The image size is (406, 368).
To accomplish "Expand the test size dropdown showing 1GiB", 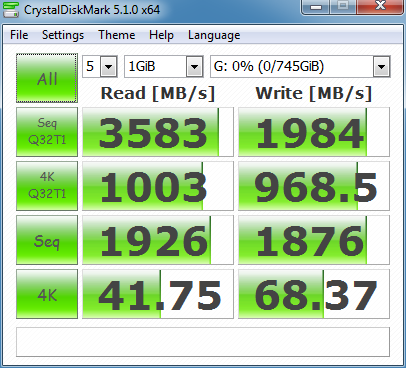I will pyautogui.click(x=195, y=66).
